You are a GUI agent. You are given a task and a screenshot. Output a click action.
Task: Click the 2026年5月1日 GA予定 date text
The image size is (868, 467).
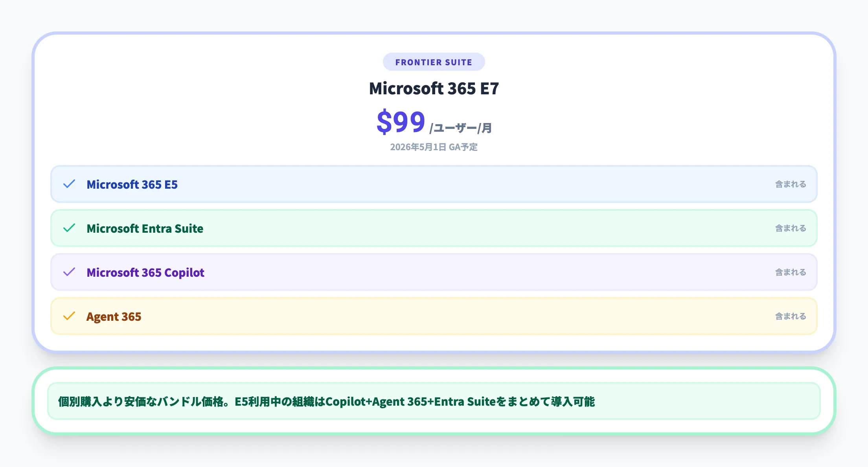coord(434,147)
